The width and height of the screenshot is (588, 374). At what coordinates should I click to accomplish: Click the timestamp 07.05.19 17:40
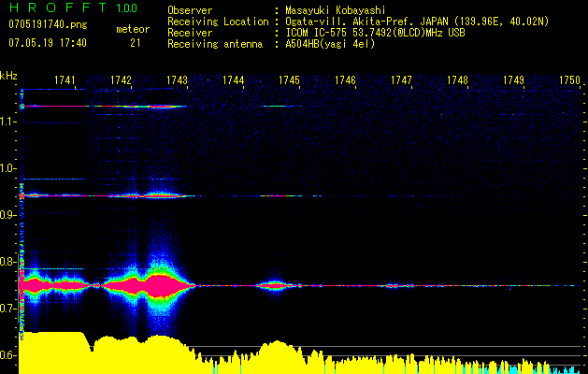point(48,43)
